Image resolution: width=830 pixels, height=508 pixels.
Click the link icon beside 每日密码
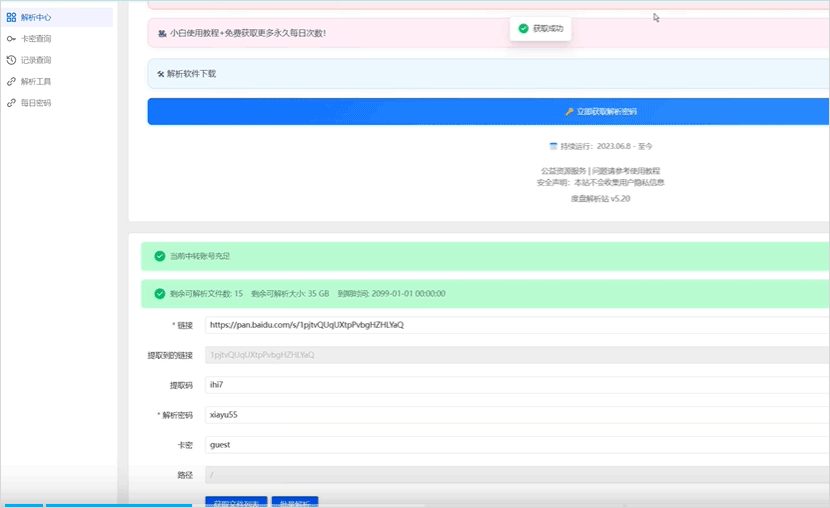tap(11, 103)
